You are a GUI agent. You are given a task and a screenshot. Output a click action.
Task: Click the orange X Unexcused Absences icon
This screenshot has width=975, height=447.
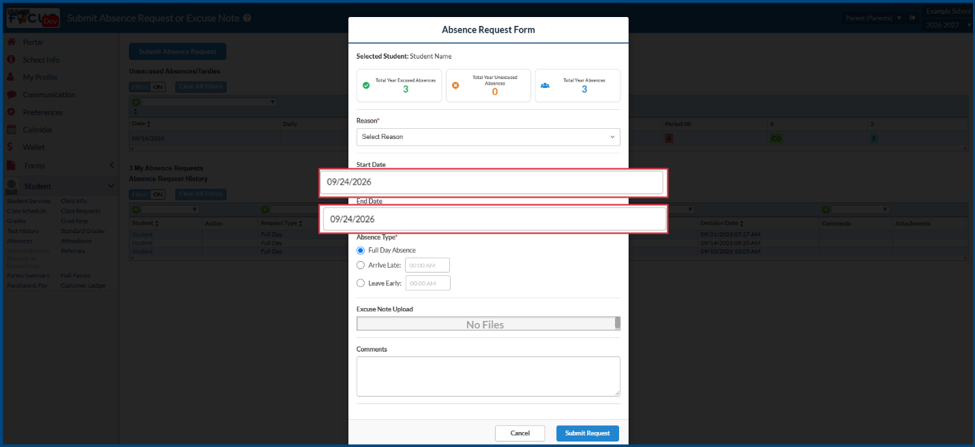455,85
